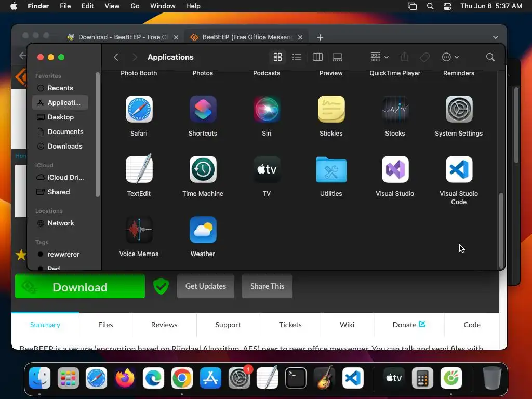Open Calculator from the Dock
Screen dimensions: 532x399
[x=422, y=378]
